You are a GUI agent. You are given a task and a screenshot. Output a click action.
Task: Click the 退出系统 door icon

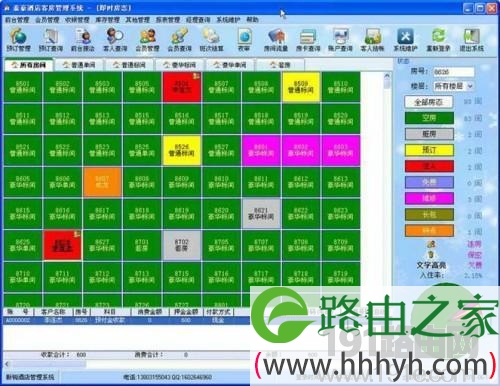471,40
